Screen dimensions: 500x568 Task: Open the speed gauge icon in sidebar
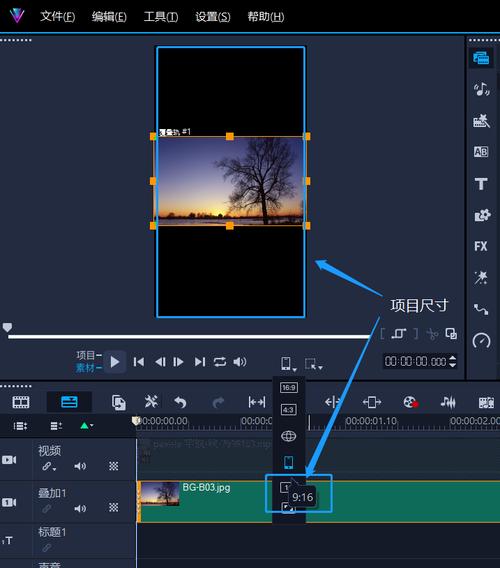(482, 341)
